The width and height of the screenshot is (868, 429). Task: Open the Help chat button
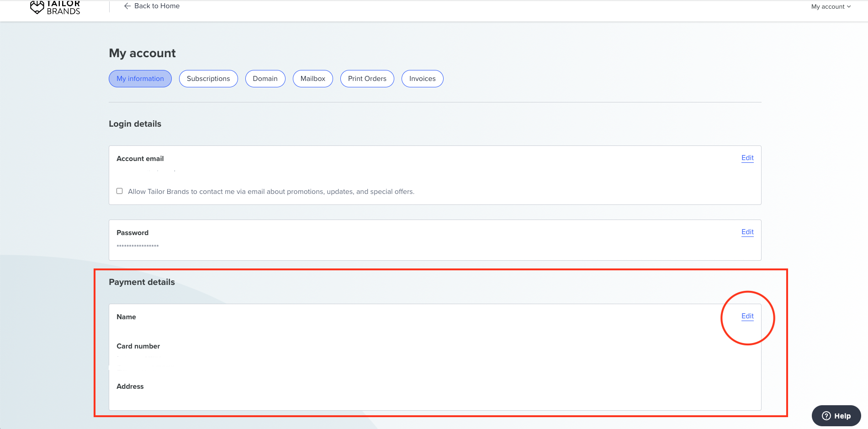(x=836, y=416)
